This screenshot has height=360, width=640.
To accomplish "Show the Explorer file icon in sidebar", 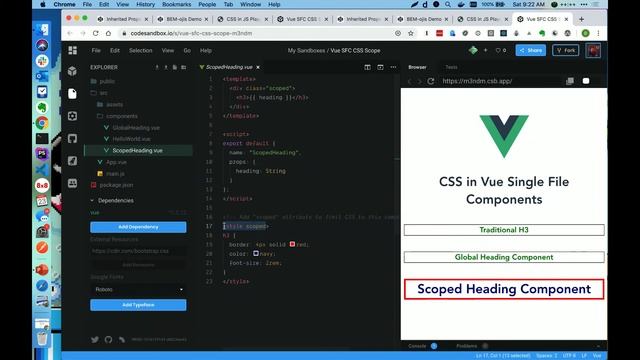I will click(x=73, y=93).
